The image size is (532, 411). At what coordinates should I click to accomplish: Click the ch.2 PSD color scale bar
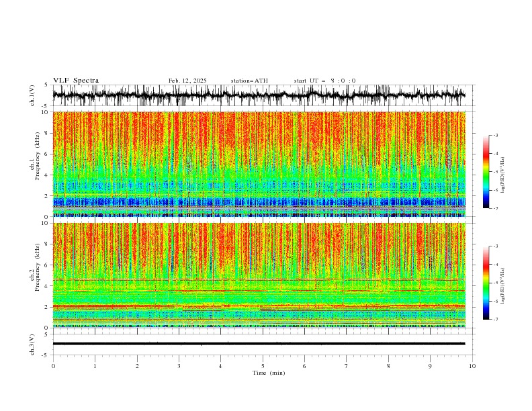coord(486,283)
